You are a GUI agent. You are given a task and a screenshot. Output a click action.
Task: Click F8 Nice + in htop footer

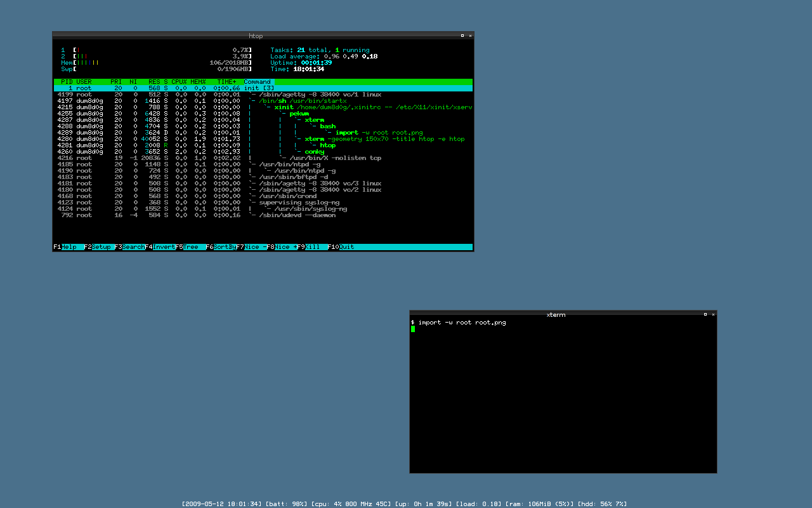click(x=282, y=247)
